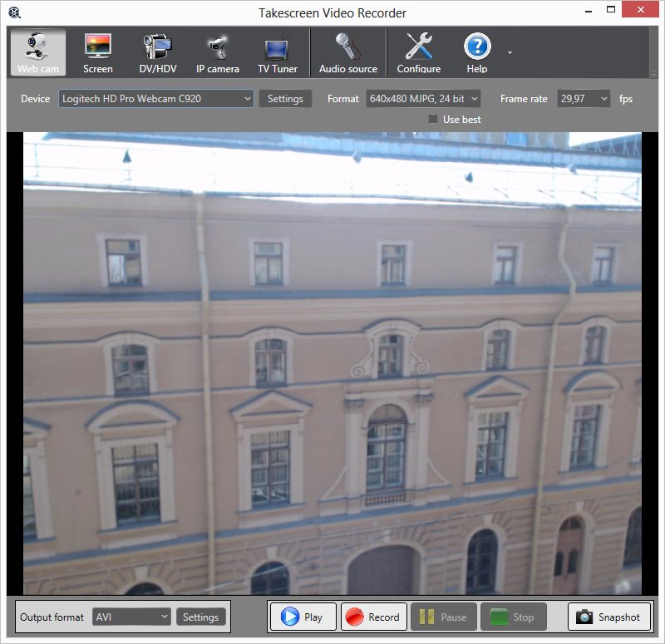The height and width of the screenshot is (644, 665).
Task: Click the Pause button
Action: (444, 617)
